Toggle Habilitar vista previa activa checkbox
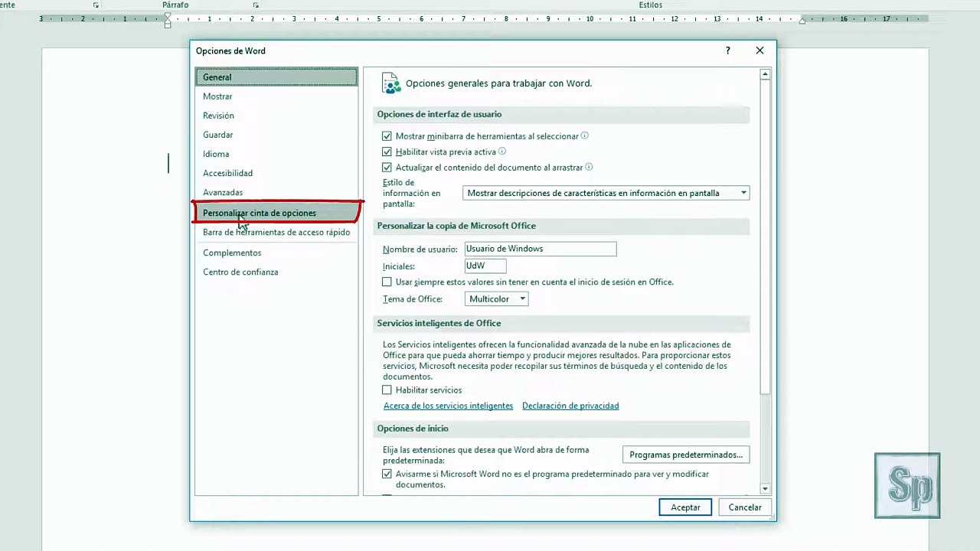The width and height of the screenshot is (980, 551). point(387,152)
